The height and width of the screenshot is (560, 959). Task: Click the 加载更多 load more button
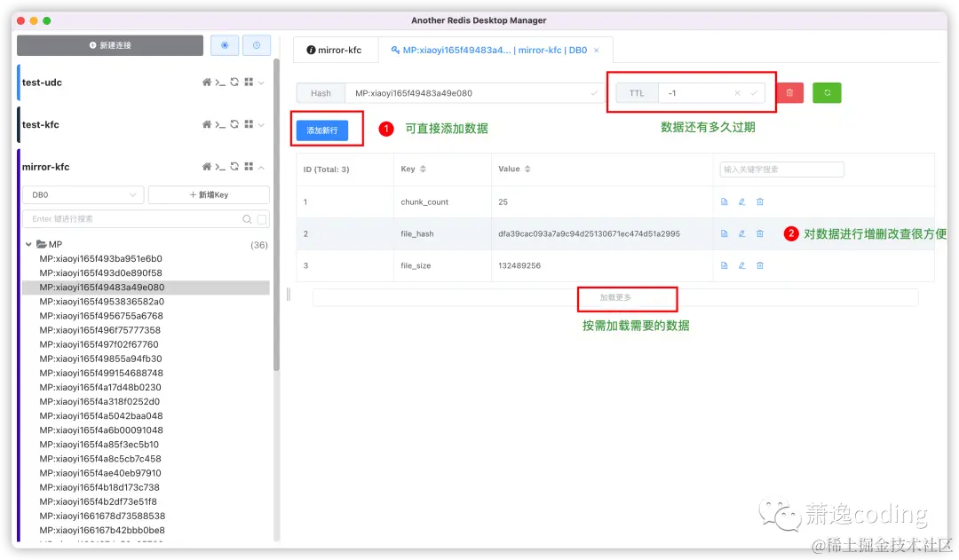(x=615, y=297)
